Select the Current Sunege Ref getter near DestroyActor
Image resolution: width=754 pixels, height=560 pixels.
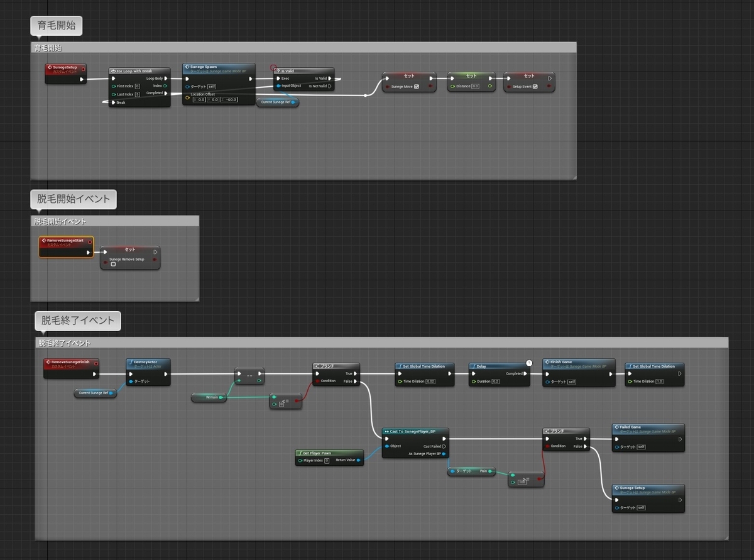pyautogui.click(x=95, y=393)
